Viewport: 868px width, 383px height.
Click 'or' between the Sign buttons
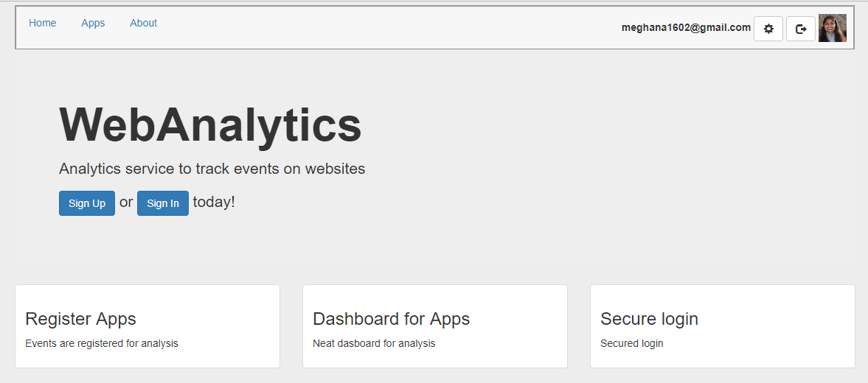[126, 202]
